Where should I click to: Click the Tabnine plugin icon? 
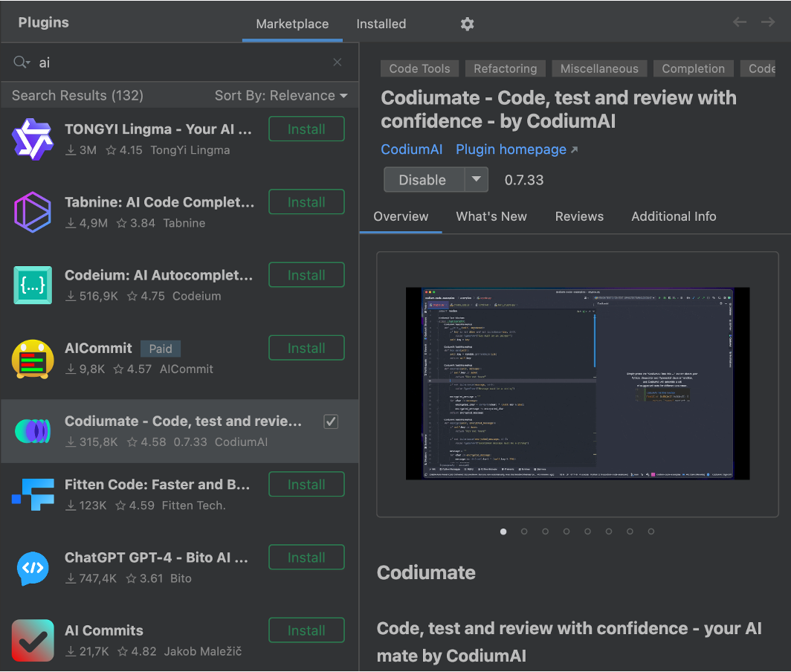(x=33, y=212)
